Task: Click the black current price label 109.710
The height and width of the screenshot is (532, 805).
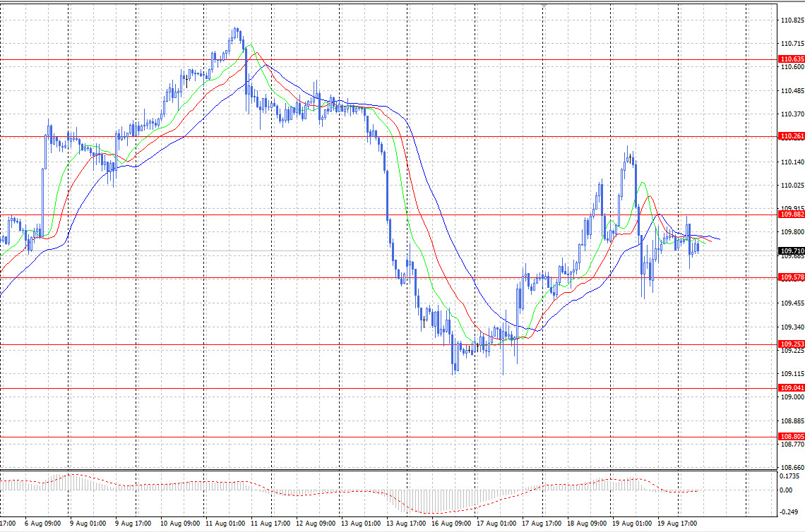Action: coord(792,251)
